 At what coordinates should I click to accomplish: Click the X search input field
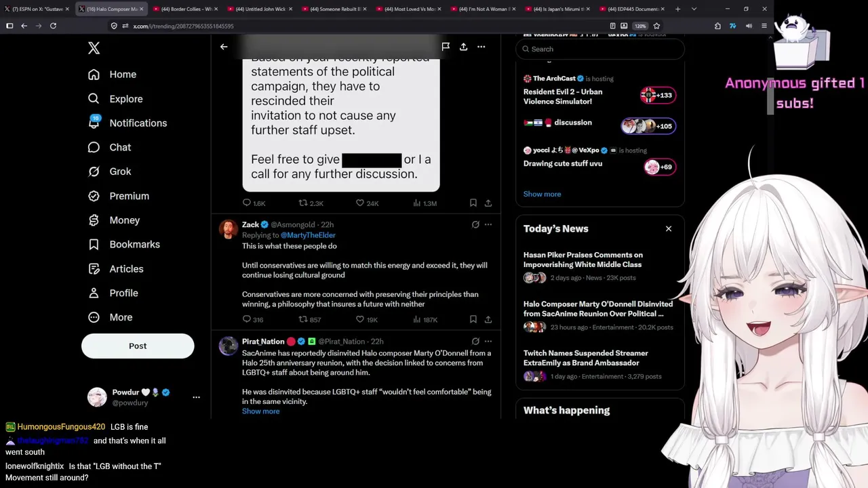point(599,49)
